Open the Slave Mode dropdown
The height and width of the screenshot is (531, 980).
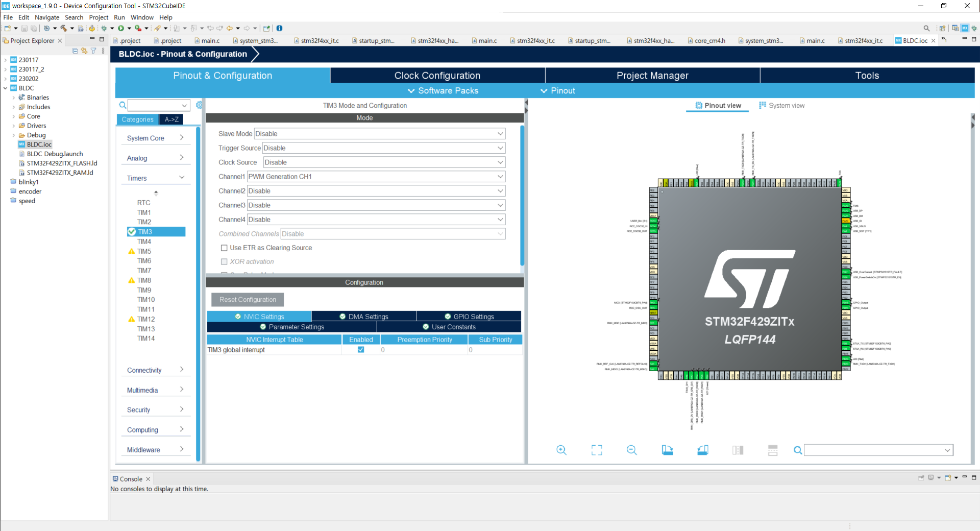(379, 134)
